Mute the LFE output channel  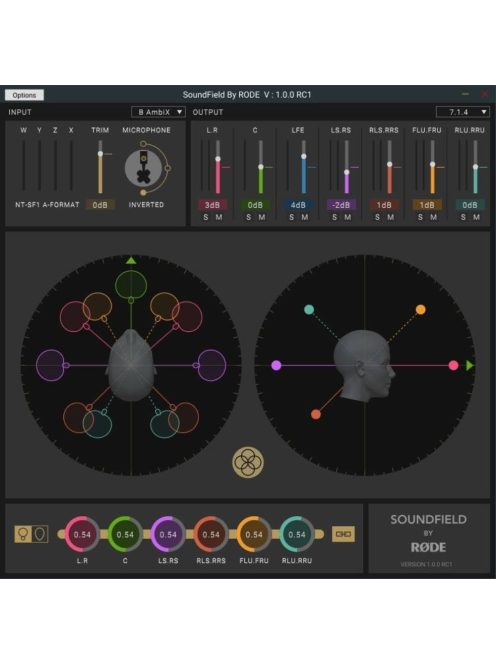(305, 217)
